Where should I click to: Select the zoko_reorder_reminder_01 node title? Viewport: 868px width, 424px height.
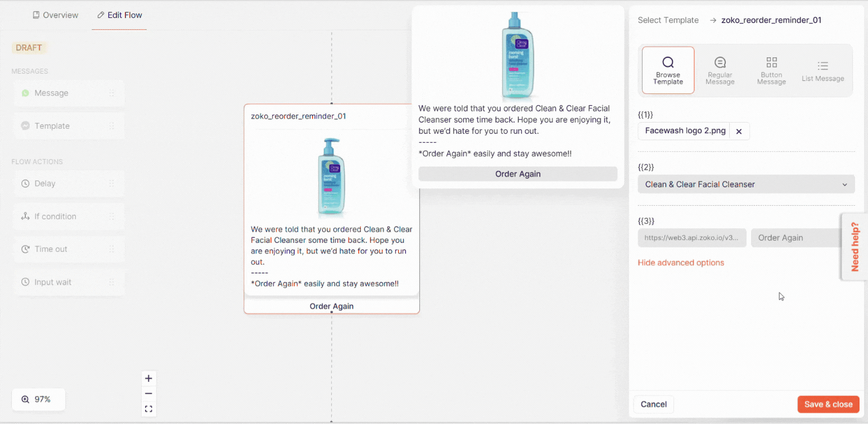(x=299, y=116)
